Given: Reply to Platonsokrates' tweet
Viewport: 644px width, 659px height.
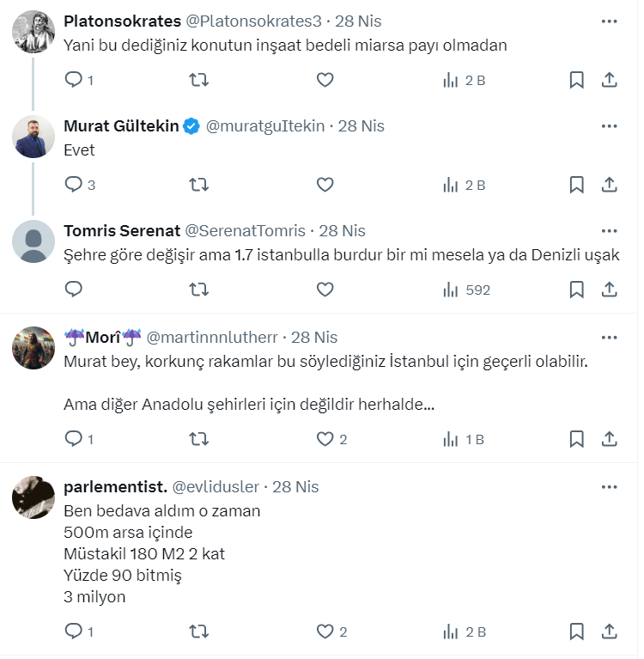Looking at the screenshot, I should point(74,80).
